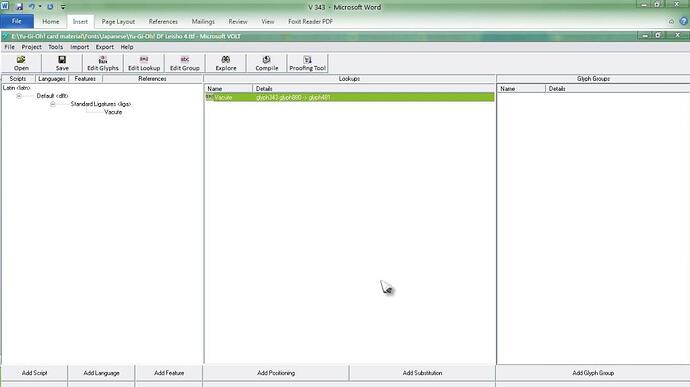Click the Vacute lookup details text
The image size is (690, 387).
coord(293,97)
